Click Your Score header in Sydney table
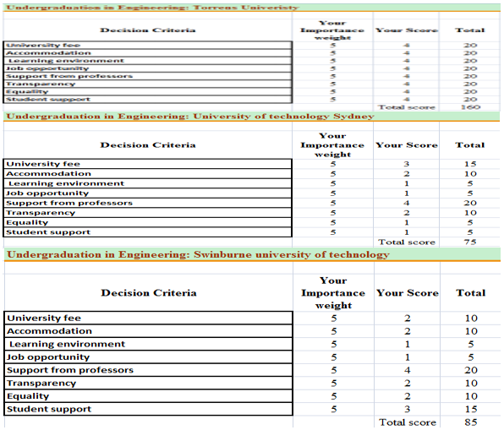This screenshot has height=441, width=504. click(407, 145)
